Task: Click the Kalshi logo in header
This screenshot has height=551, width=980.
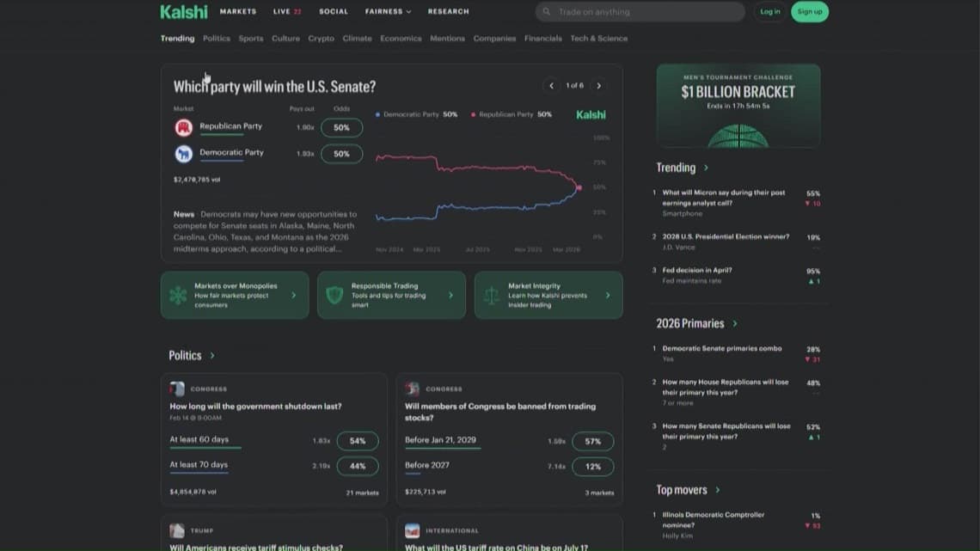Action: coord(184,12)
